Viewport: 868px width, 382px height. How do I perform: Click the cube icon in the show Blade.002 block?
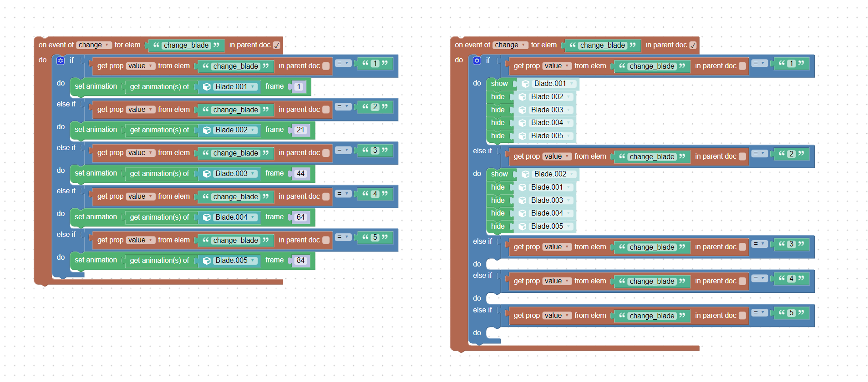point(525,174)
